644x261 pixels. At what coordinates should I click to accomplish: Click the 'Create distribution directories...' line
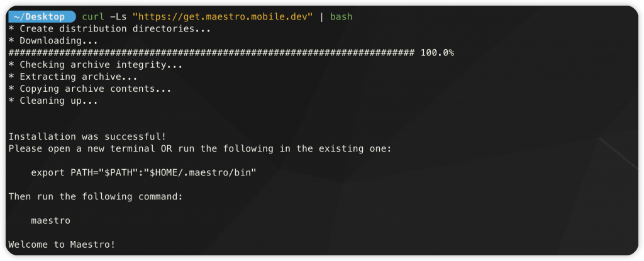tap(109, 29)
